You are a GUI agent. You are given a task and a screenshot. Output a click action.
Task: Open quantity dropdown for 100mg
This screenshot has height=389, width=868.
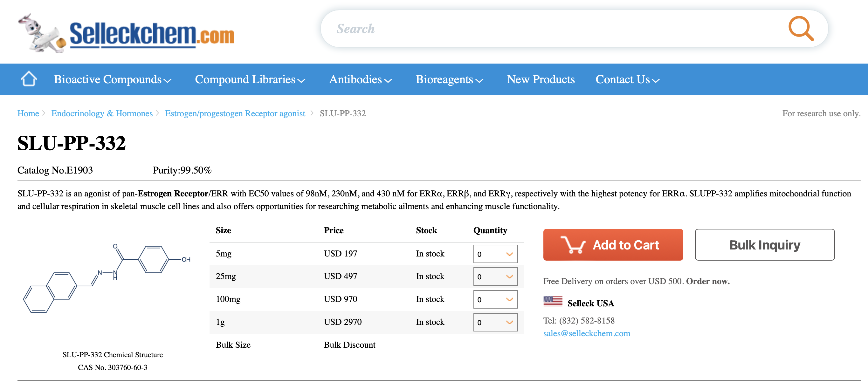click(495, 299)
